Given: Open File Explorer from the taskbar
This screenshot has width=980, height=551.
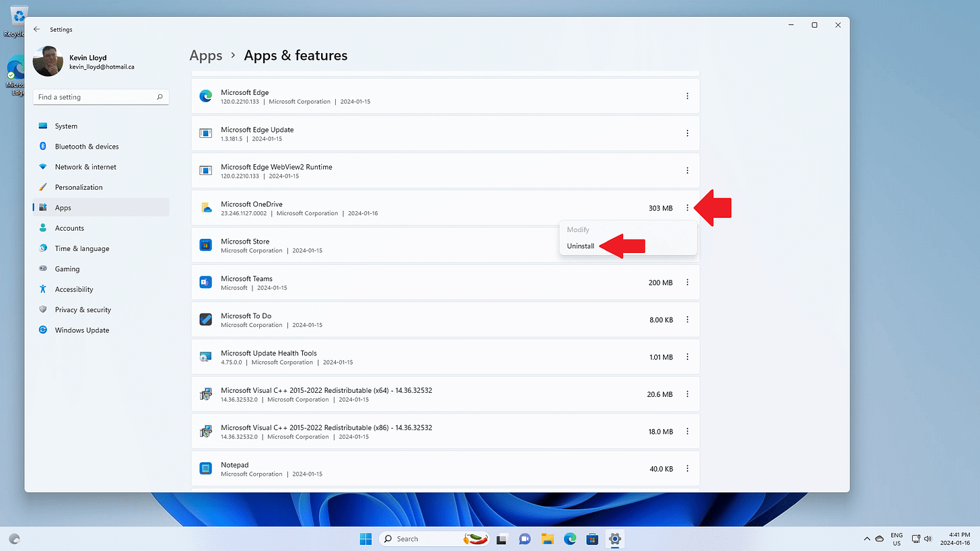Looking at the screenshot, I should (x=547, y=539).
